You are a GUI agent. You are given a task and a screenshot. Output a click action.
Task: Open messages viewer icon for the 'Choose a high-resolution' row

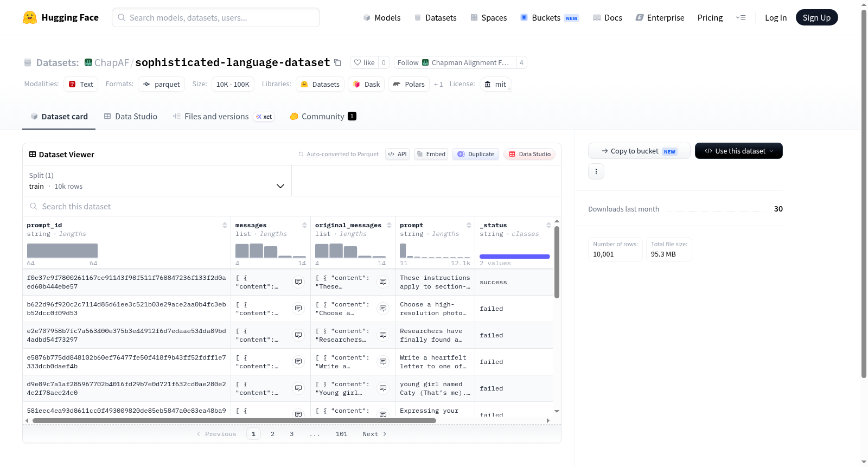click(x=298, y=309)
